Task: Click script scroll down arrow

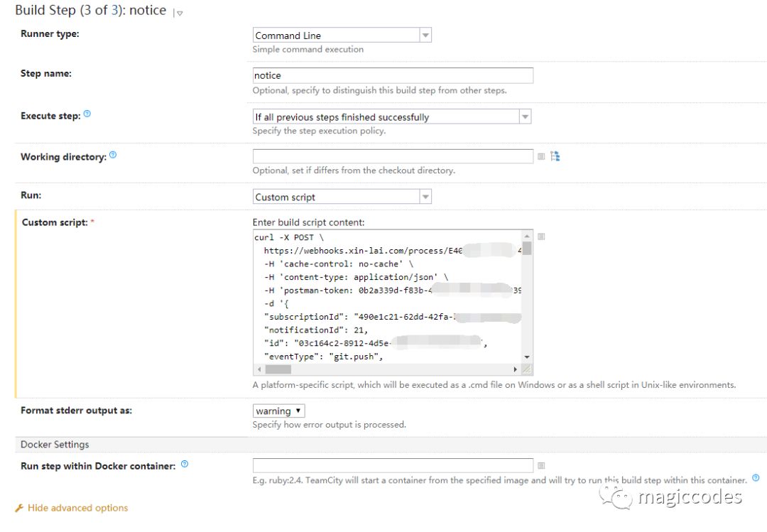Action: pos(527,357)
